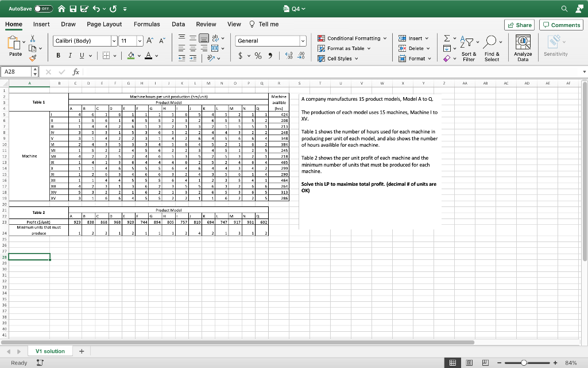Click the Increase Decimal icon
The image size is (588, 368).
point(289,55)
